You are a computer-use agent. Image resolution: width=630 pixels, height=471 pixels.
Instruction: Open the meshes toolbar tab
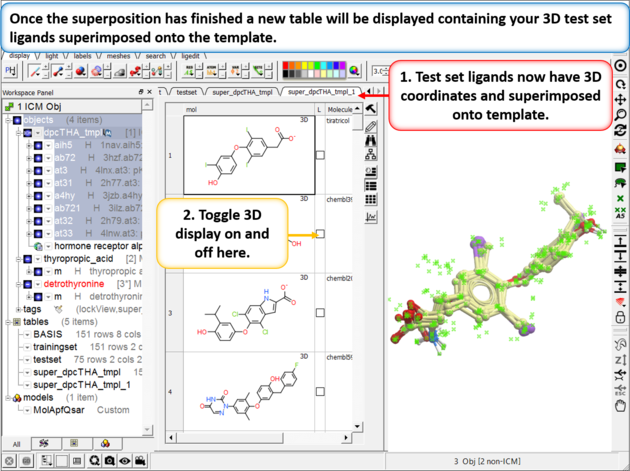click(118, 56)
